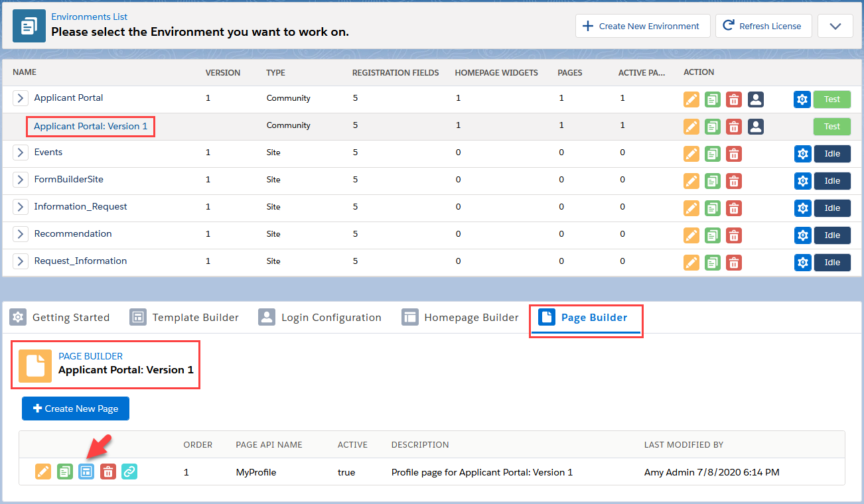Viewport: 864px width, 504px height.
Task: Open the gear settings icon for Events
Action: coord(802,154)
